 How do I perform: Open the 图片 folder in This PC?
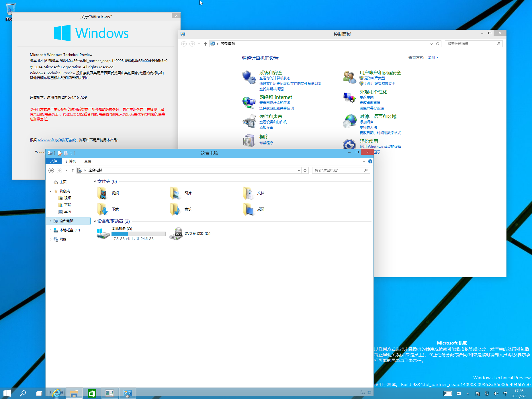click(181, 193)
